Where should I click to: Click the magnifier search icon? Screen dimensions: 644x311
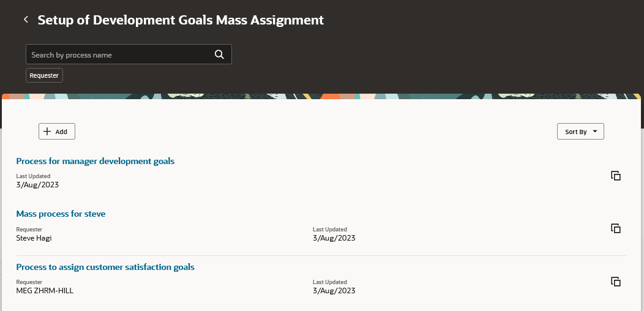219,54
